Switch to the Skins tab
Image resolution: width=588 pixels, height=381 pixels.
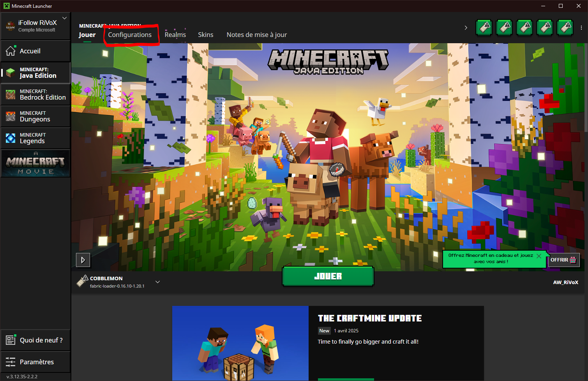point(205,35)
